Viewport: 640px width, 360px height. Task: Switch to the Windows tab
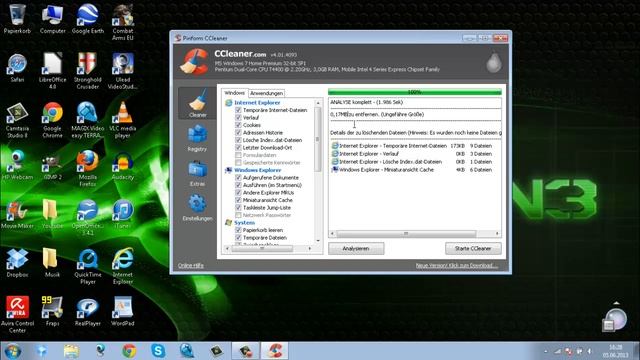coord(235,93)
